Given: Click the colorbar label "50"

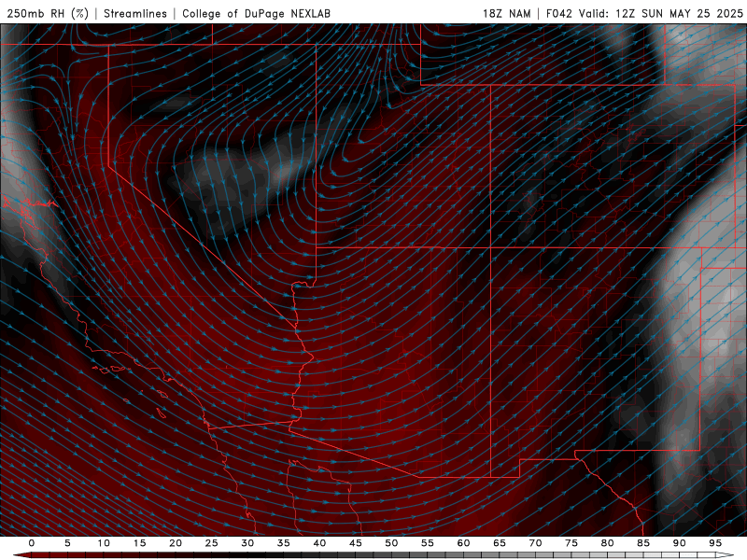Looking at the screenshot, I should click(x=391, y=543).
